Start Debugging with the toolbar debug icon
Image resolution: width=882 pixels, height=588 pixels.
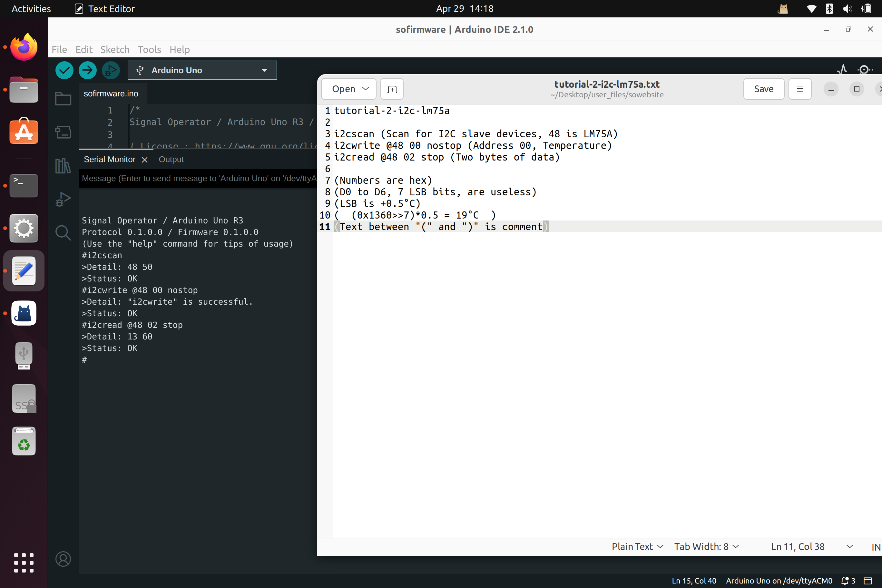(111, 70)
